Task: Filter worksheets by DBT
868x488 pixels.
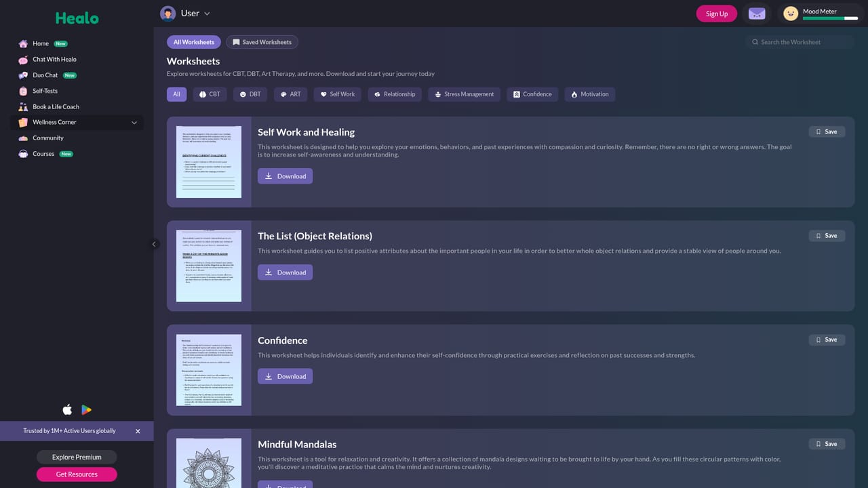Action: click(250, 94)
